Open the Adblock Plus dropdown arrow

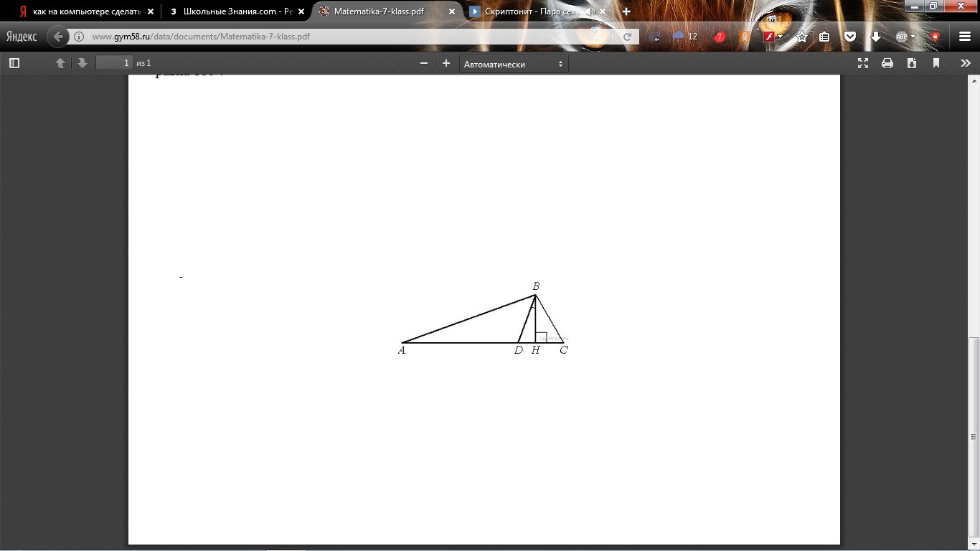click(x=914, y=36)
